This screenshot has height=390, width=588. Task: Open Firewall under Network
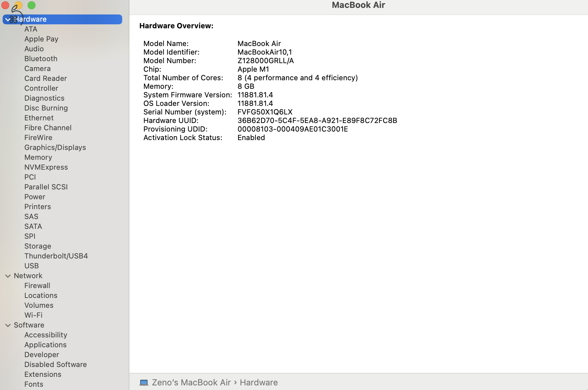pos(37,286)
